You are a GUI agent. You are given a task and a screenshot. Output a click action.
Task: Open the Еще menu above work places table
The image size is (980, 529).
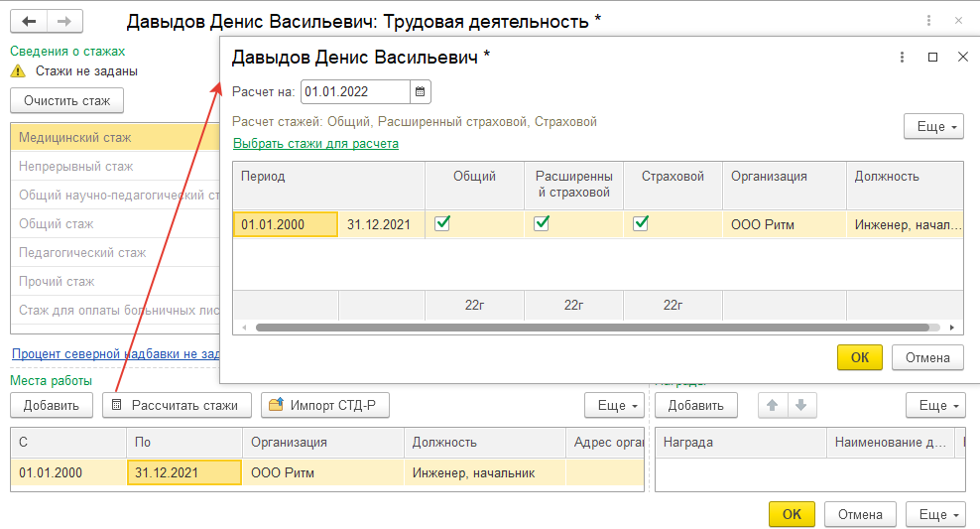coord(614,405)
